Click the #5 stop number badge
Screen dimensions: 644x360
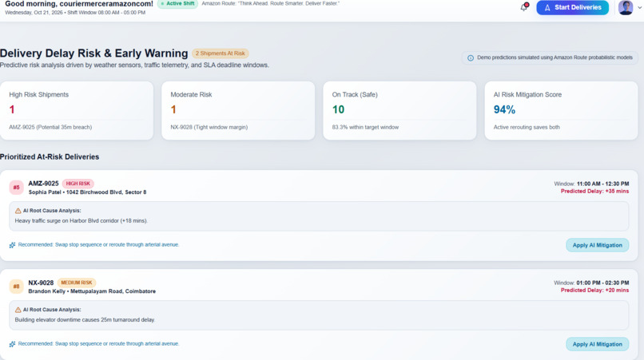(x=17, y=188)
